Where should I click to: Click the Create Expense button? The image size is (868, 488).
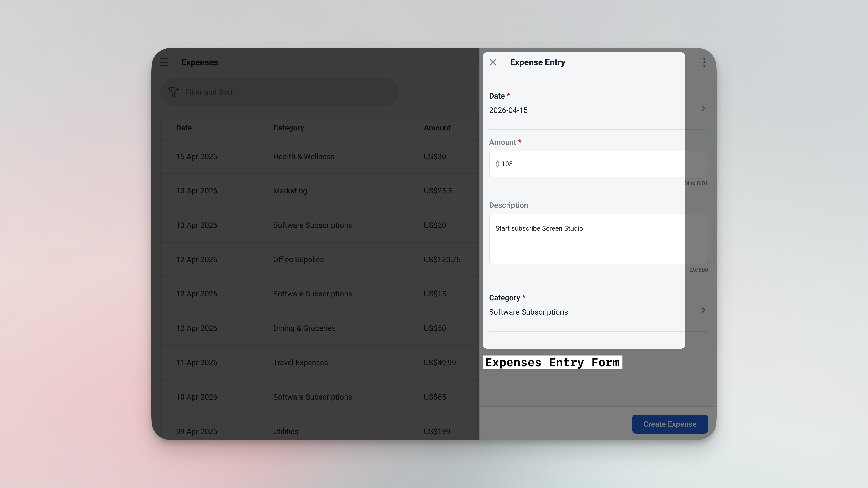669,424
